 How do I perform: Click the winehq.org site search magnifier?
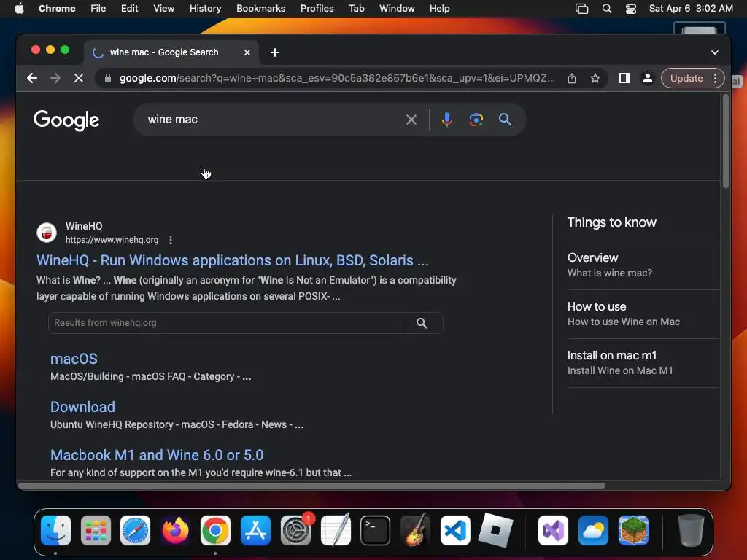(422, 323)
